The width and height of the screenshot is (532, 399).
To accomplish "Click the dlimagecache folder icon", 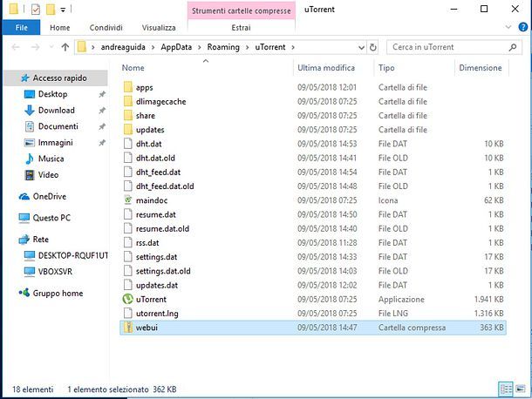I will [x=128, y=101].
